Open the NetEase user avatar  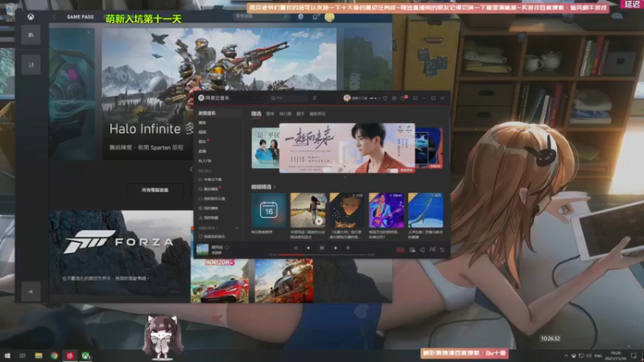coord(347,98)
